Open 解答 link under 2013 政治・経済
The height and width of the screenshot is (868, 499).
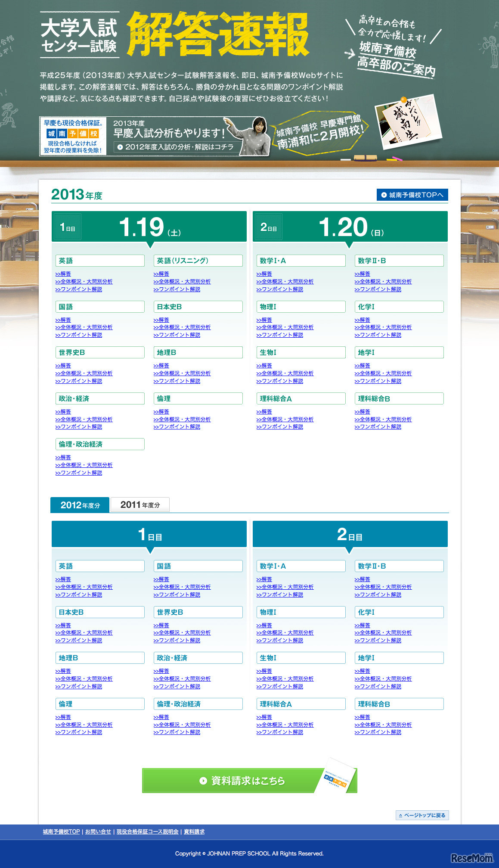[63, 411]
